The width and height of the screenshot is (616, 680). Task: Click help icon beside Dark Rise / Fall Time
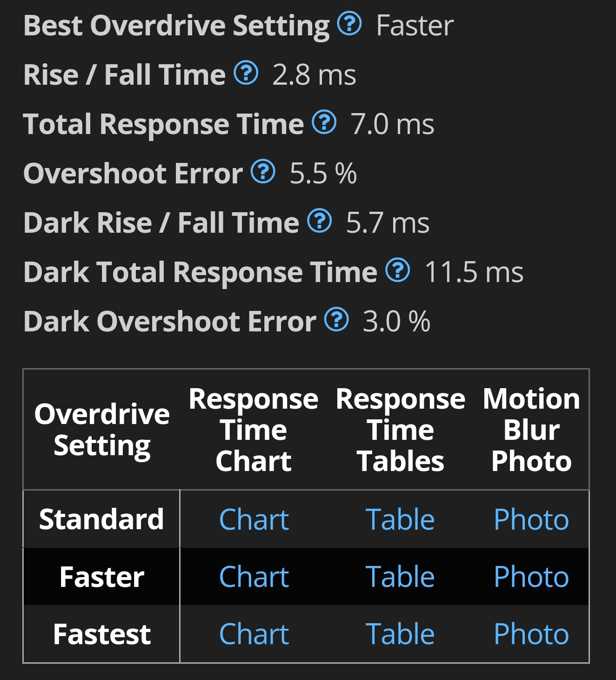[320, 221]
